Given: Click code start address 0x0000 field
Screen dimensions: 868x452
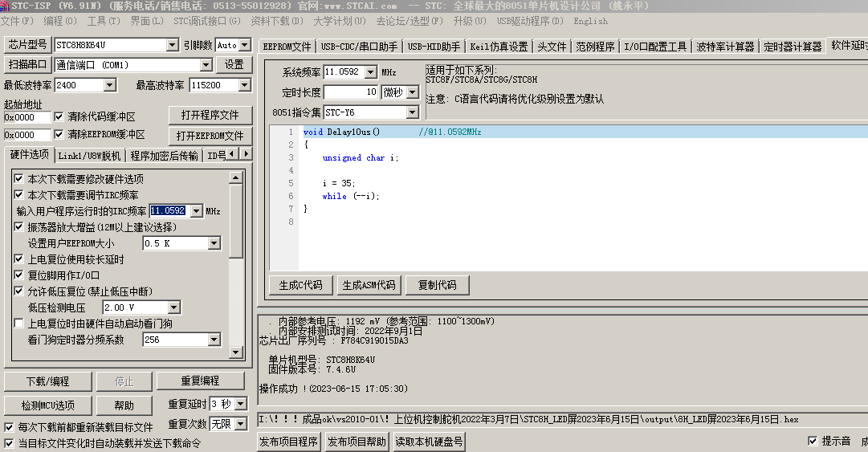Looking at the screenshot, I should (x=27, y=117).
